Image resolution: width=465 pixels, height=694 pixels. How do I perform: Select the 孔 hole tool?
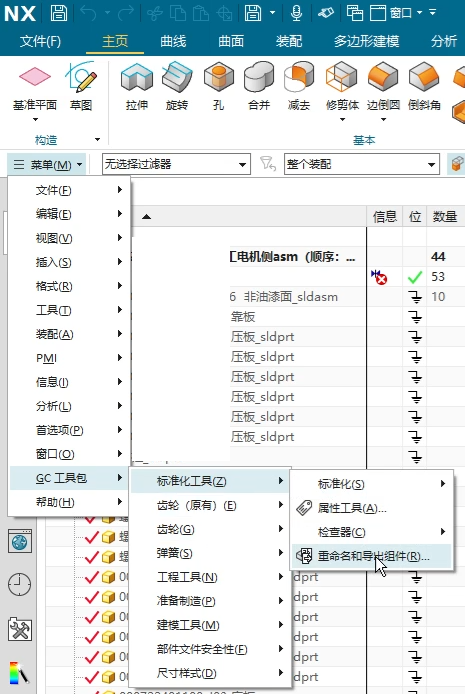(219, 87)
